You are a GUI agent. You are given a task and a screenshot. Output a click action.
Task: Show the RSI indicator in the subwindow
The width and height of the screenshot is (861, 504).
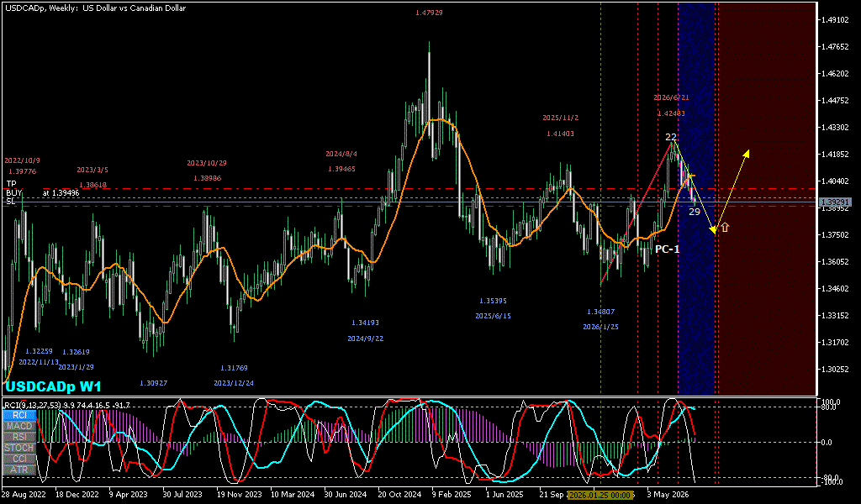pyautogui.click(x=19, y=437)
